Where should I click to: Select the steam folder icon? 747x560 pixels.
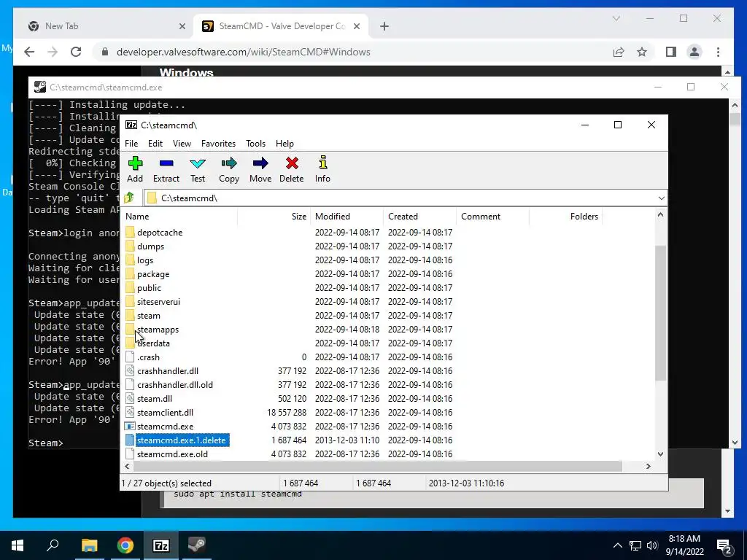point(130,315)
